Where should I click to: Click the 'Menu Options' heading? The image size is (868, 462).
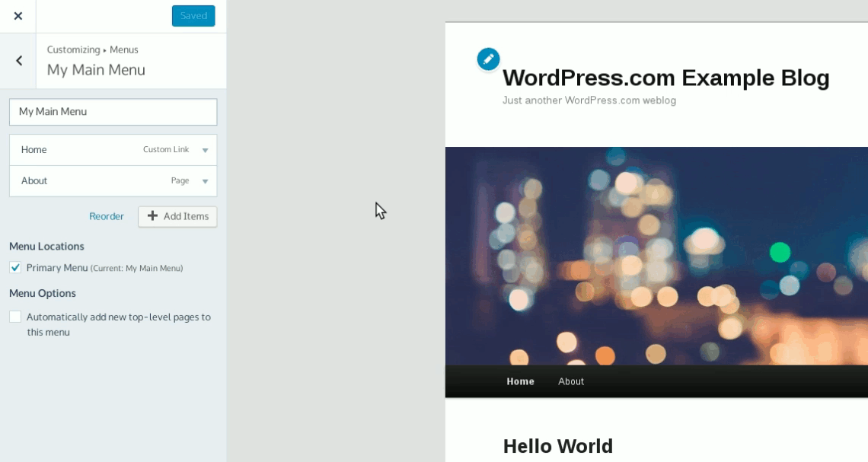[43, 293]
